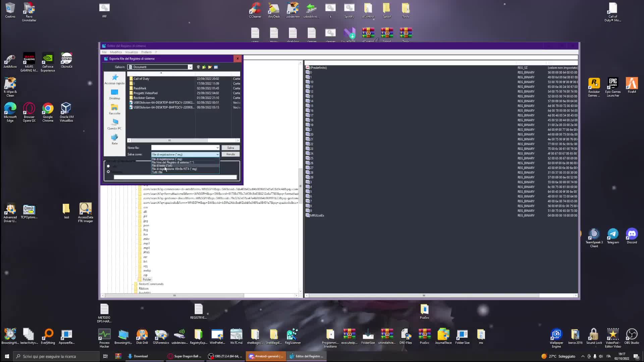Open the Nome file dropdown arrow
Screen dimensions: 644x362
tap(217, 148)
